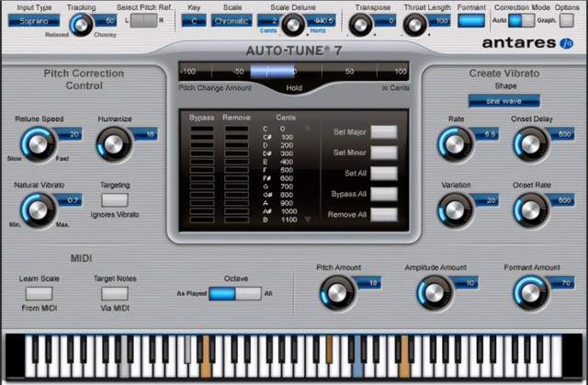Image resolution: width=588 pixels, height=385 pixels.
Task: Open the Options button
Action: point(567,20)
